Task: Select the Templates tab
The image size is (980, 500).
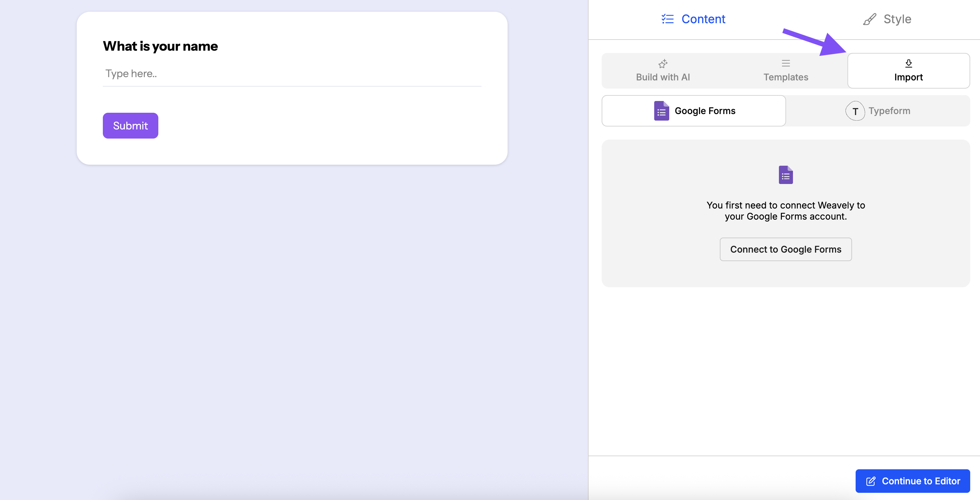Action: point(785,71)
